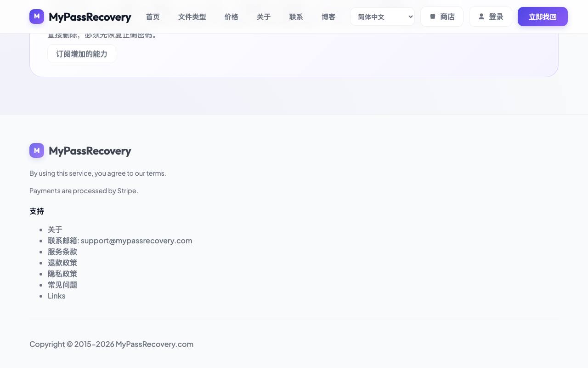Go to the 价格 navigation item

click(231, 17)
